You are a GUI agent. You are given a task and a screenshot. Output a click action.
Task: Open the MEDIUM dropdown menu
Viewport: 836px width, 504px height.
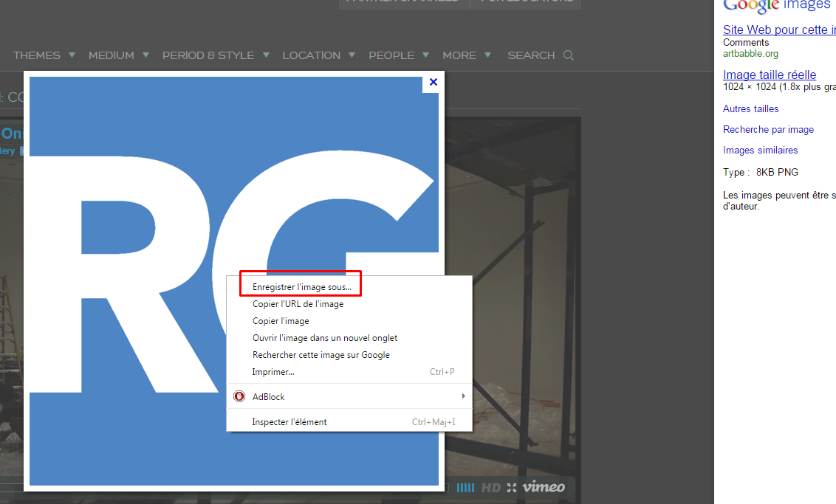point(119,55)
